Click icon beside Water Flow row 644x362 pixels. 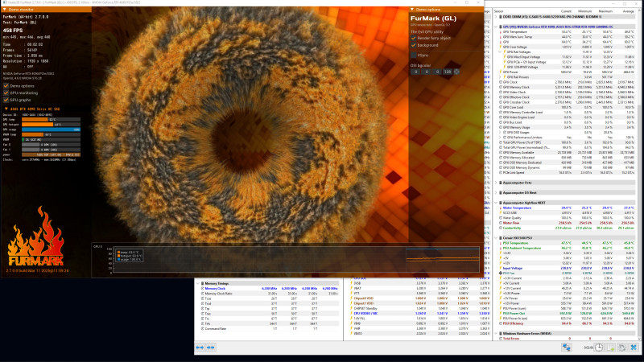pos(501,223)
